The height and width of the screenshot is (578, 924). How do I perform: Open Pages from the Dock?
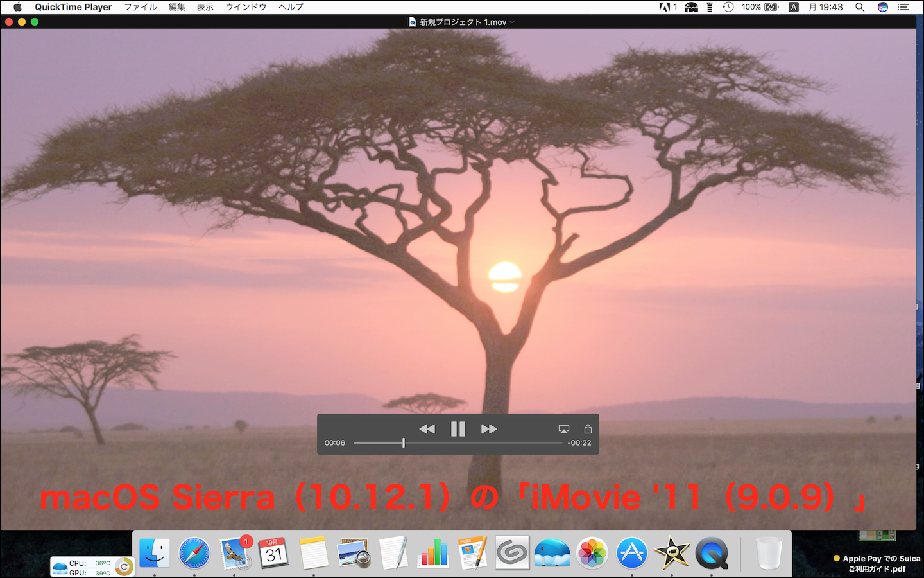coord(473,552)
